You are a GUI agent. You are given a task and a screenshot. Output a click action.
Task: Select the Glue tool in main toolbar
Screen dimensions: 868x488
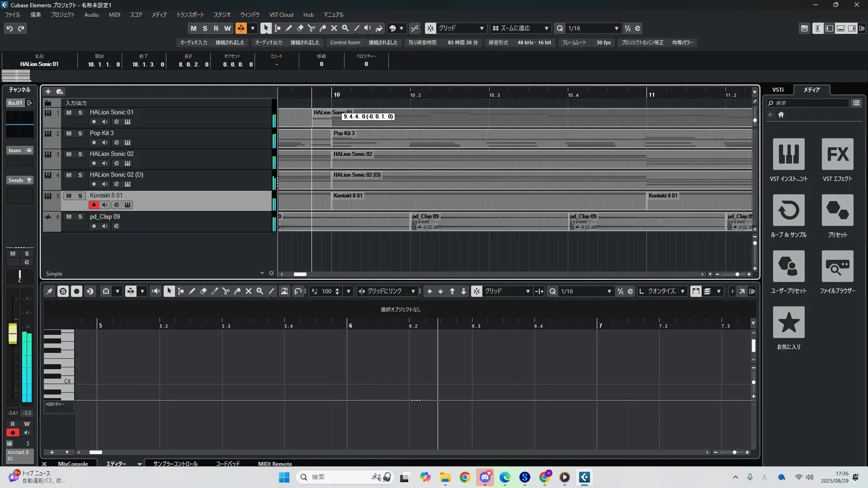(323, 28)
